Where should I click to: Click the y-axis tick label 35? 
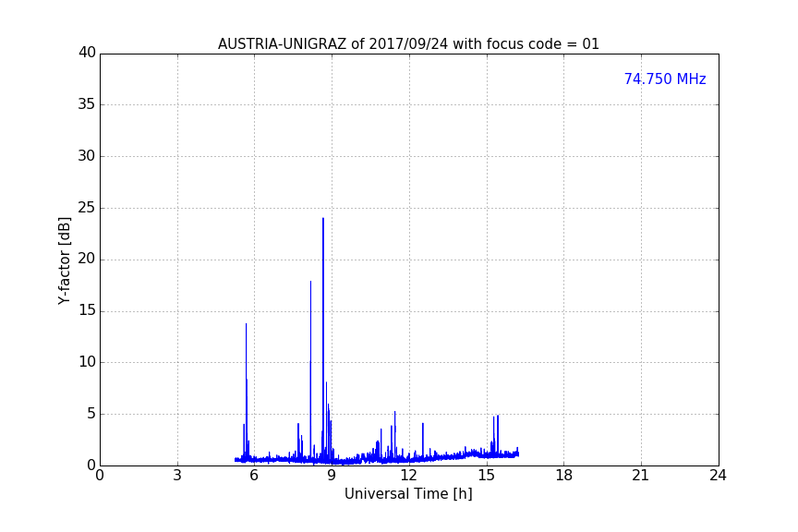[87, 104]
